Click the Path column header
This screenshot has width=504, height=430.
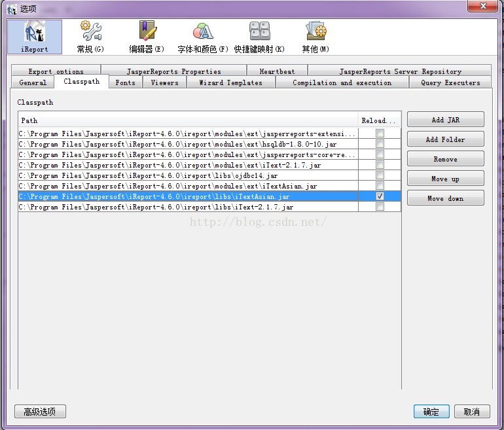coord(188,120)
